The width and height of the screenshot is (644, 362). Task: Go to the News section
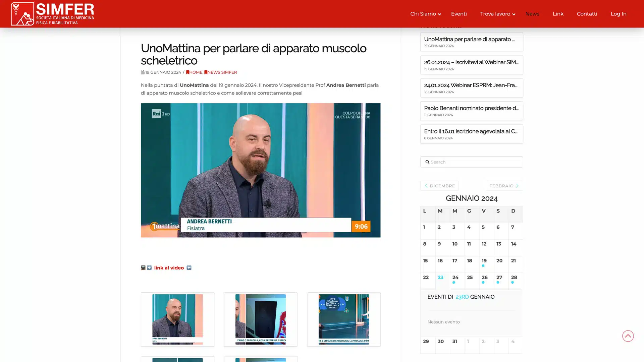pos(532,14)
